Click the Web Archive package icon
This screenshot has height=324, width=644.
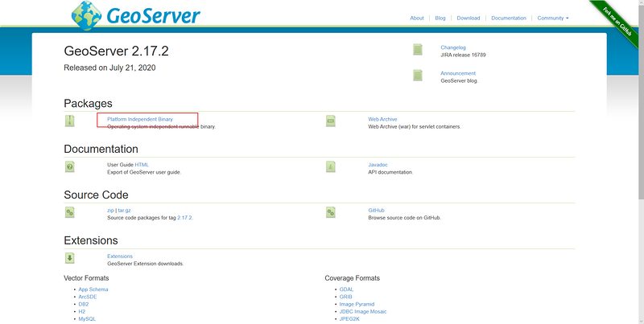331,121
